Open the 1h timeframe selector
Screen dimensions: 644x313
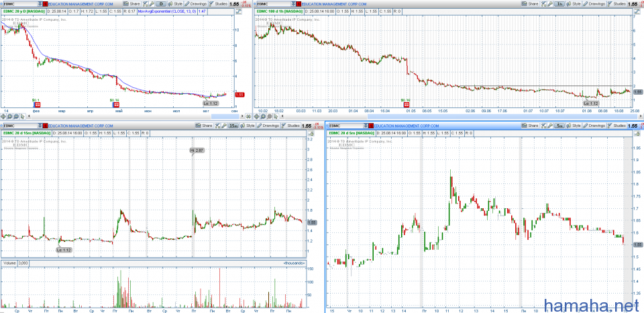(x=559, y=4)
